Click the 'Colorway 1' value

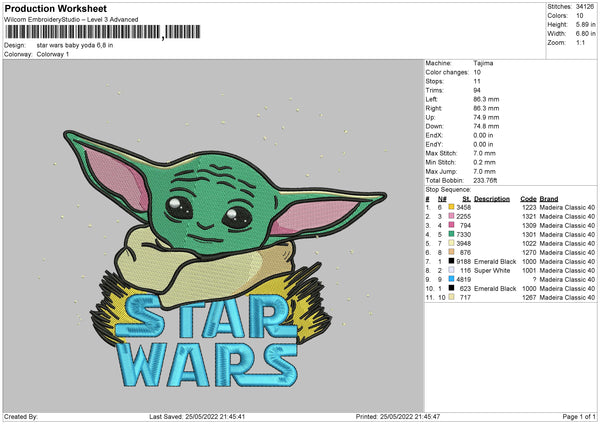[x=53, y=54]
